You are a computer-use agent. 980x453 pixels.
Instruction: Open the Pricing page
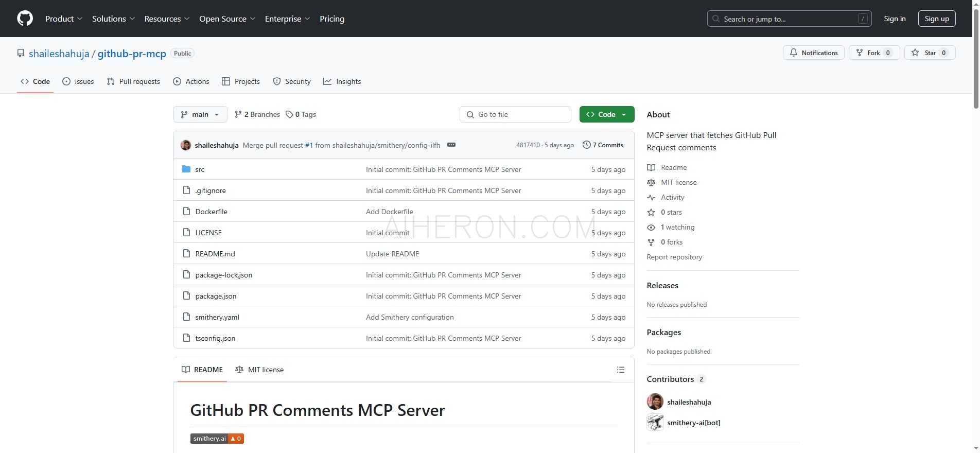[x=332, y=19]
